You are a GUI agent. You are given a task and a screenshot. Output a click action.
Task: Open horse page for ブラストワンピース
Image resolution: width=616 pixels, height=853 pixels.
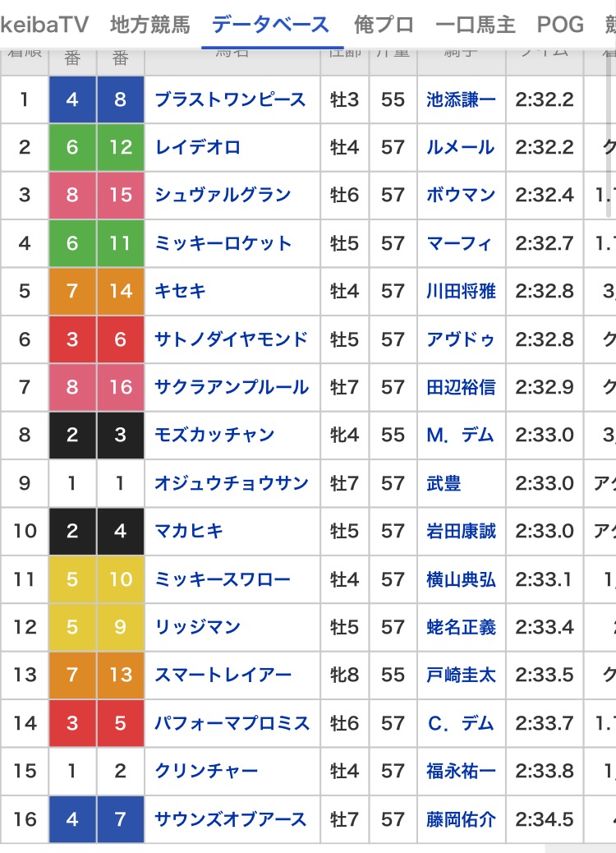[230, 99]
